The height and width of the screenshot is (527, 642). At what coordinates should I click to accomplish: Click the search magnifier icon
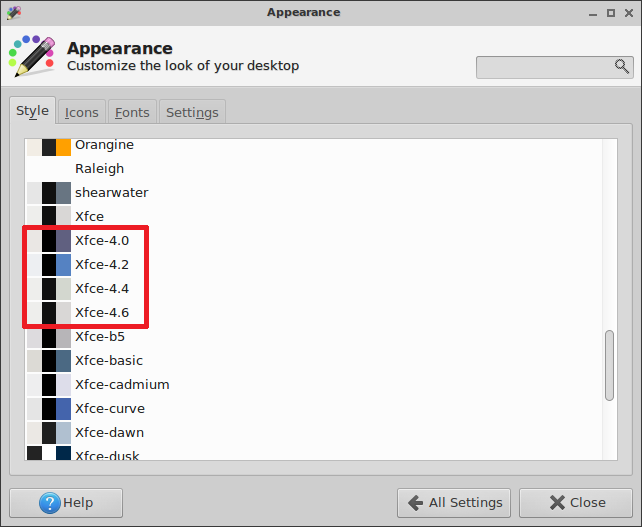point(621,66)
